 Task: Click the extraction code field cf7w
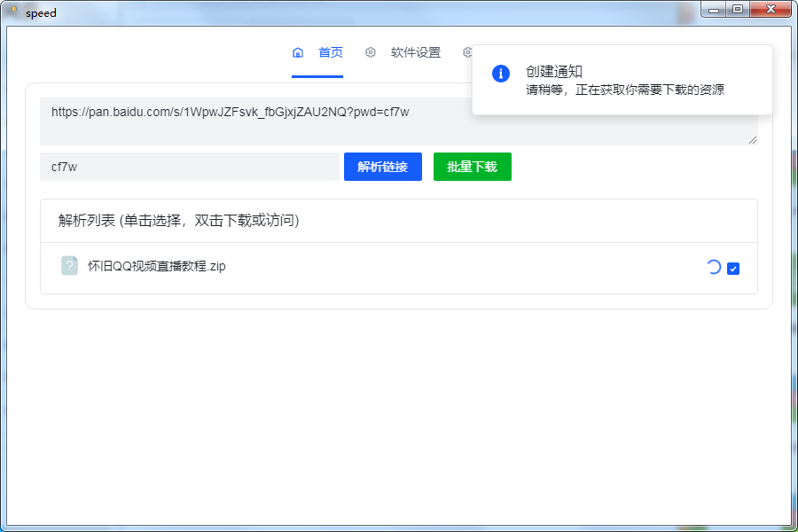point(189,167)
